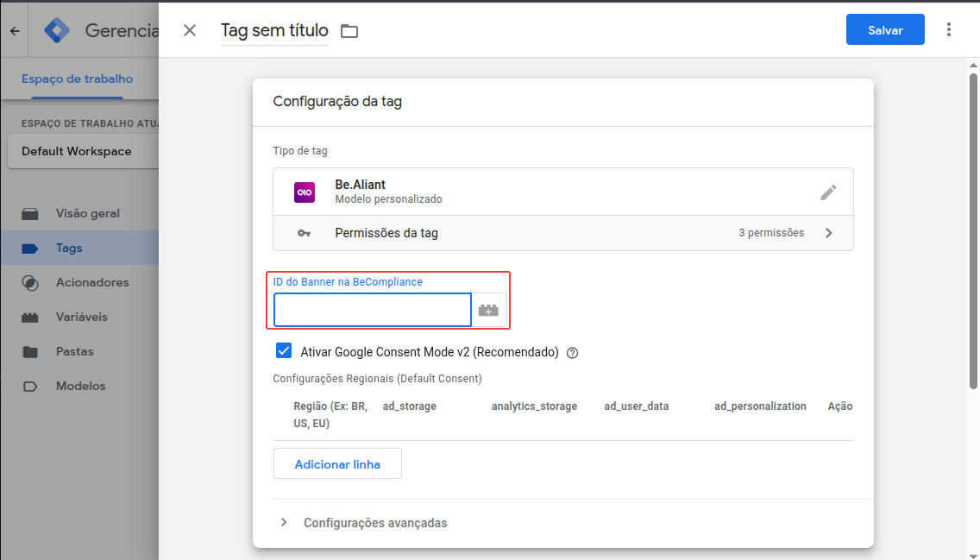980x560 pixels.
Task: Expand Permissões da tag row chevron
Action: coord(828,233)
